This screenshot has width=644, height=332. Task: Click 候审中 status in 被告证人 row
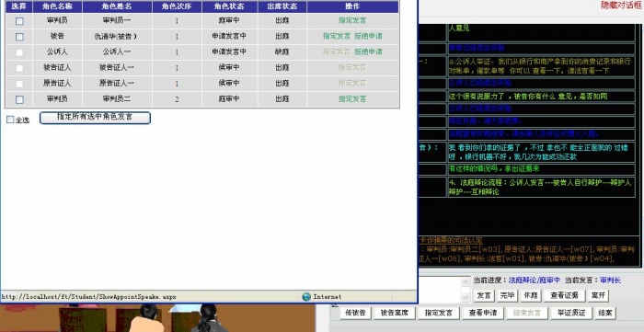[230, 68]
